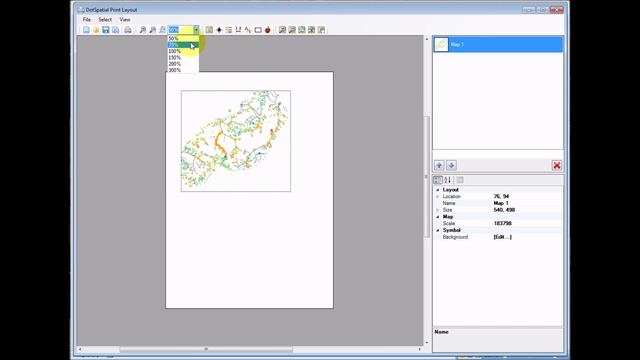Click the Size value 540, 490

[527, 210]
